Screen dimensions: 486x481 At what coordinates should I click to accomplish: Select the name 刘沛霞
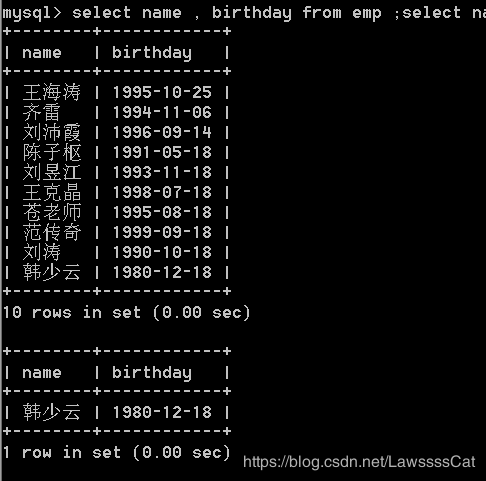(52, 132)
